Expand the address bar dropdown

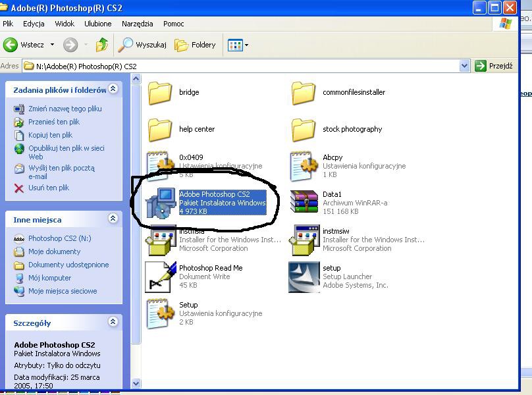(x=464, y=66)
